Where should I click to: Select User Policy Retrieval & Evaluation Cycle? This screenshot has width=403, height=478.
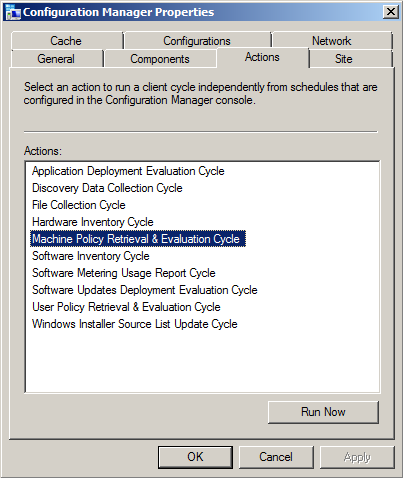click(x=126, y=307)
